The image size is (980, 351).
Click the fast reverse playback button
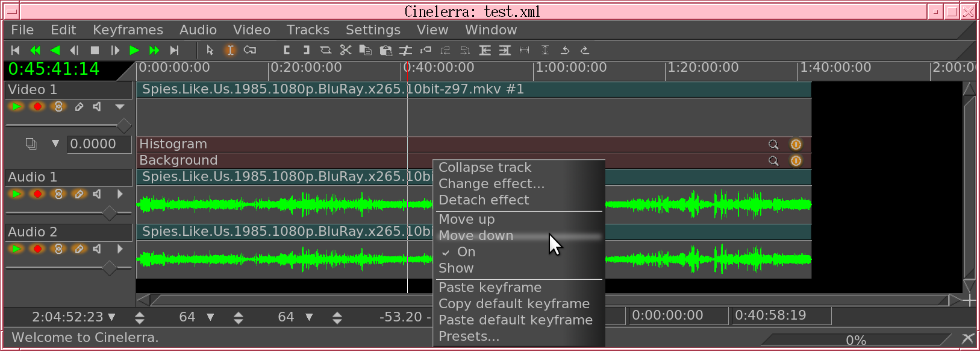(x=35, y=50)
